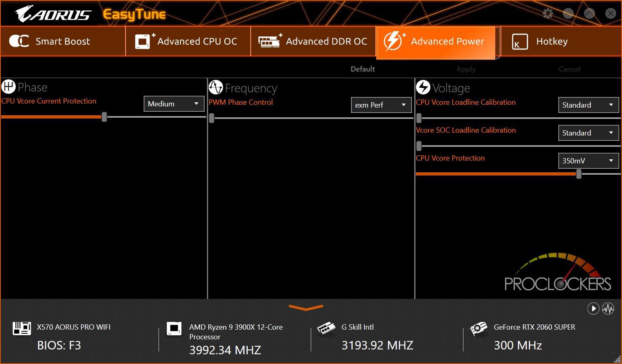
Task: Click the Default button
Action: tap(362, 69)
